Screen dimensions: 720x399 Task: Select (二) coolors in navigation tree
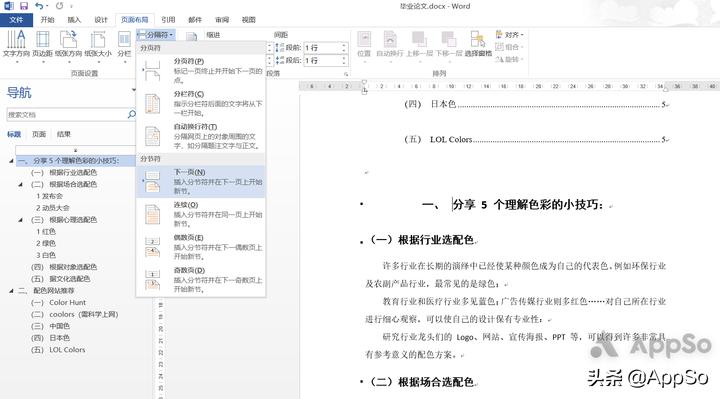[x=74, y=315]
